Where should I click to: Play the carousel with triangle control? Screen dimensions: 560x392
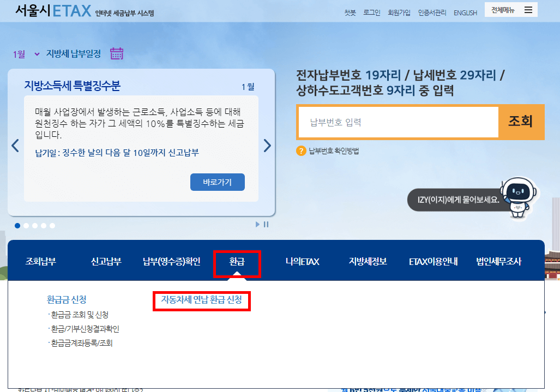tap(257, 224)
